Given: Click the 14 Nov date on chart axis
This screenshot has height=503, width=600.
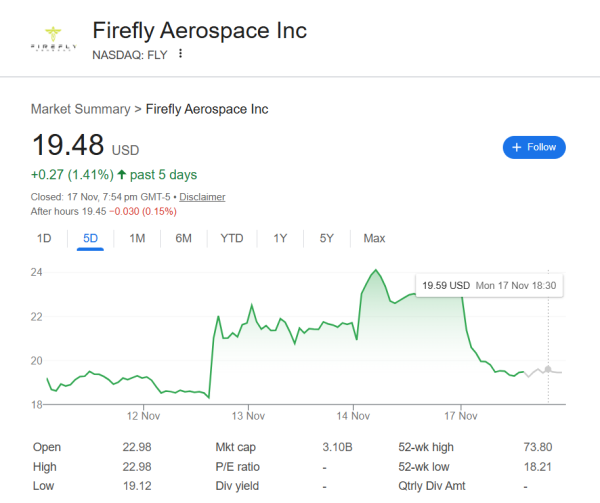Looking at the screenshot, I should pos(354,415).
